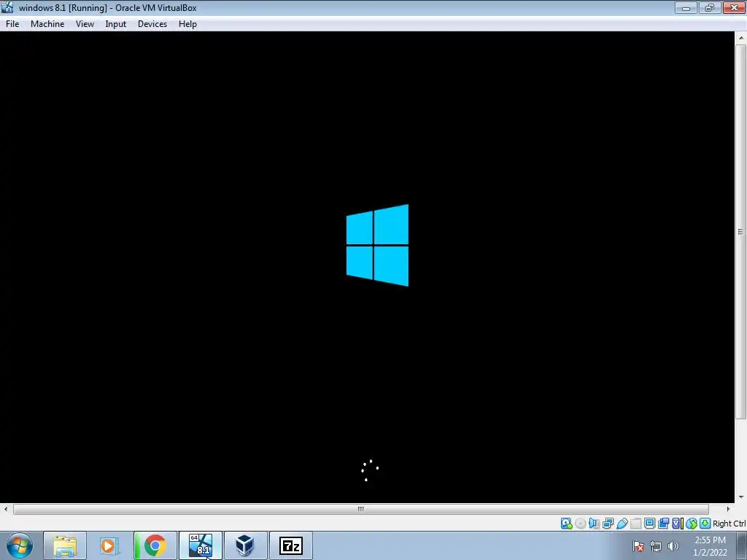Click the recording status icon

(x=663, y=524)
